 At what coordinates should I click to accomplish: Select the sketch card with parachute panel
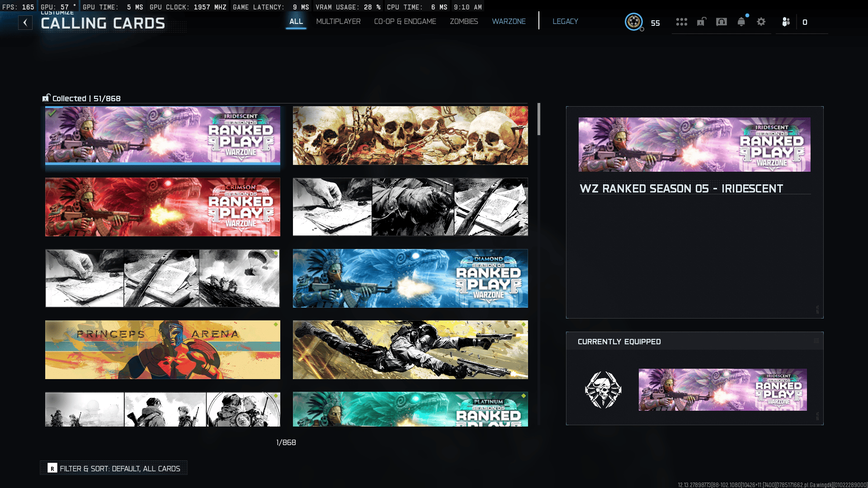[x=163, y=278]
